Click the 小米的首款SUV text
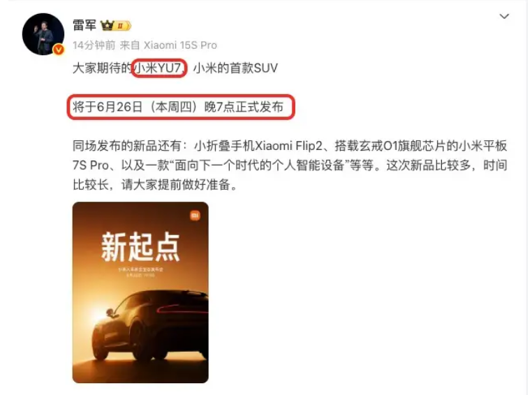 pos(235,68)
